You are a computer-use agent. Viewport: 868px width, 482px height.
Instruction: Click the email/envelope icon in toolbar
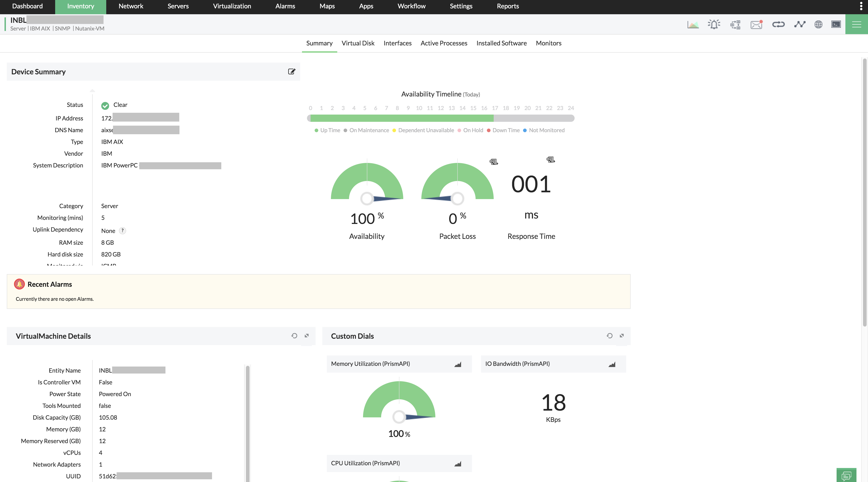click(757, 24)
